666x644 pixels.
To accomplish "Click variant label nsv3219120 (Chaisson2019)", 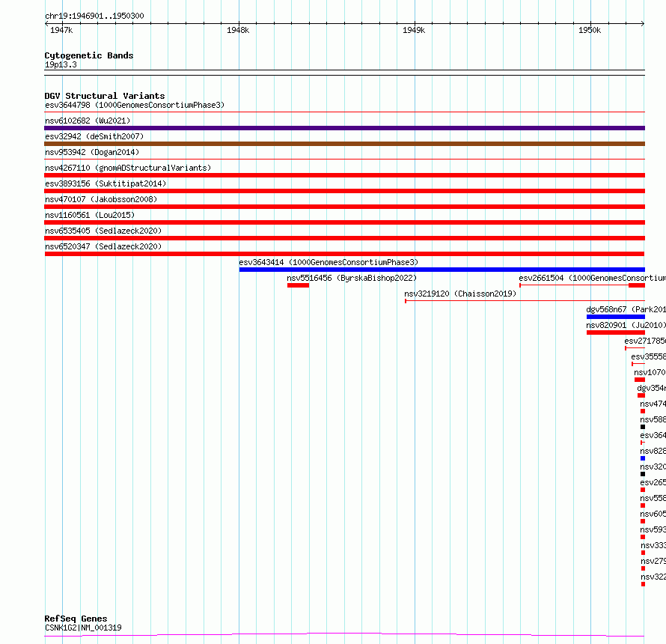I will pyautogui.click(x=460, y=294).
